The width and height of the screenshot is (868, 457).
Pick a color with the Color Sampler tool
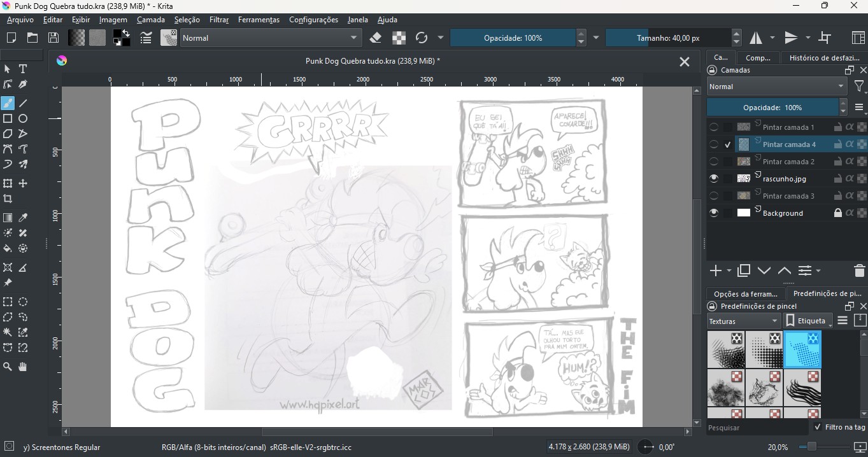click(23, 216)
